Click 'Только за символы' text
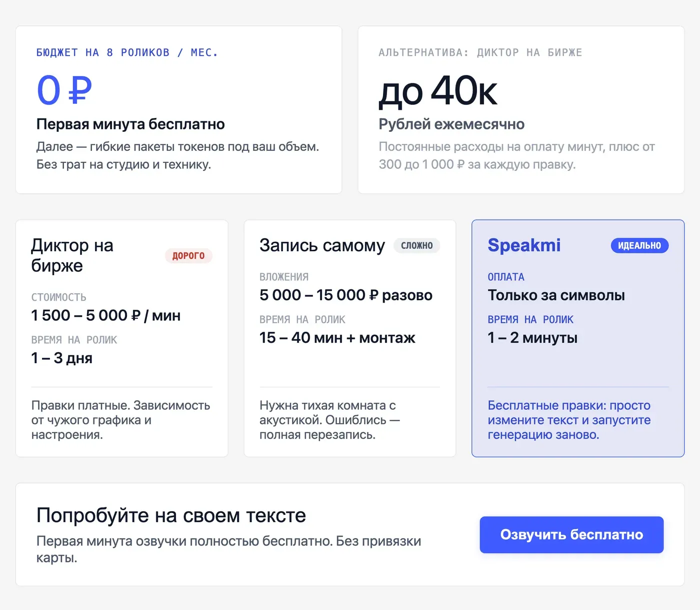700x610 pixels. coord(556,295)
